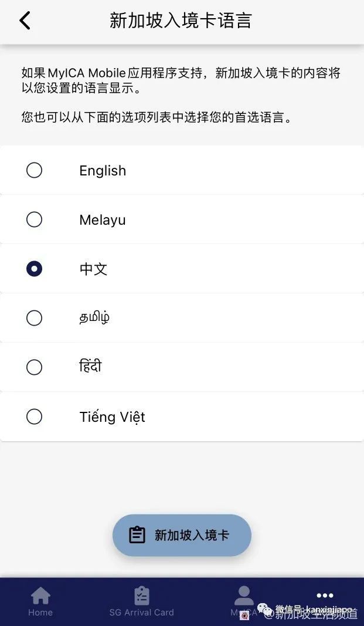
Task: Choose the Hindi language radio option
Action: click(x=34, y=367)
